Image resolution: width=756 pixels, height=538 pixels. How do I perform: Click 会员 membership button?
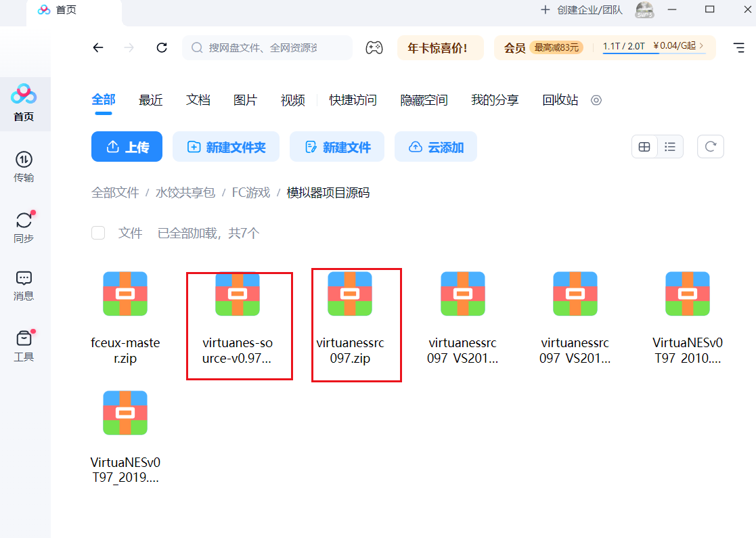coord(514,48)
